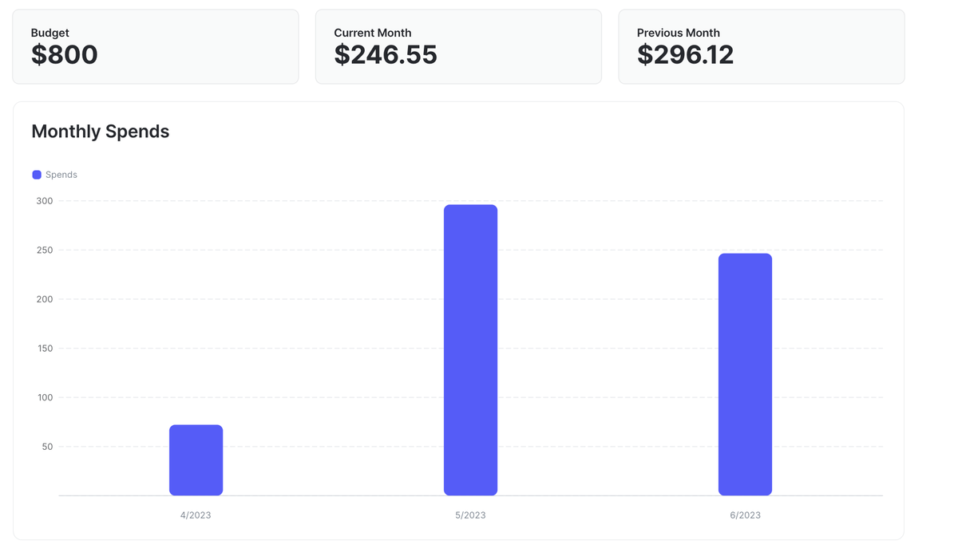
Task: Click the 5/2023 spending bar
Action: tap(470, 350)
